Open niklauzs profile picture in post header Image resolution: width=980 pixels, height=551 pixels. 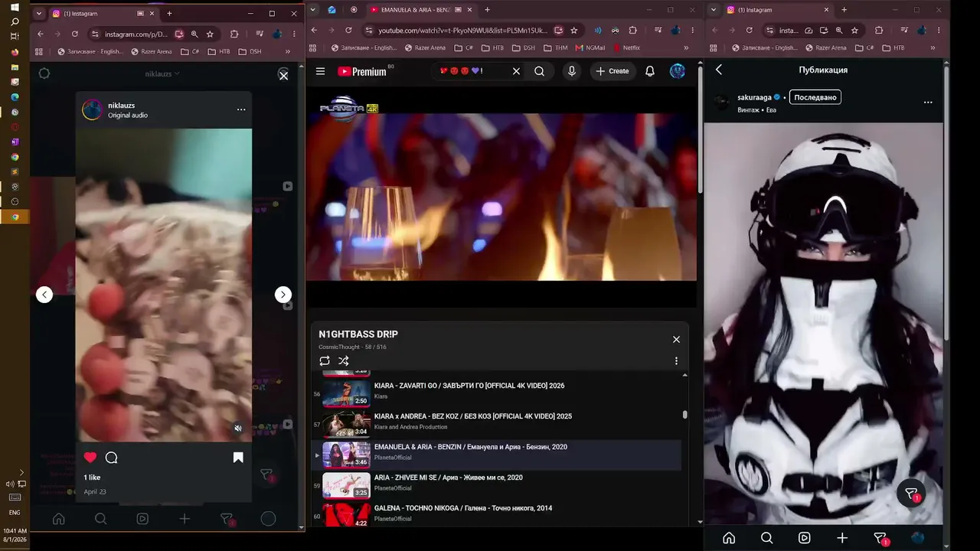coord(92,109)
